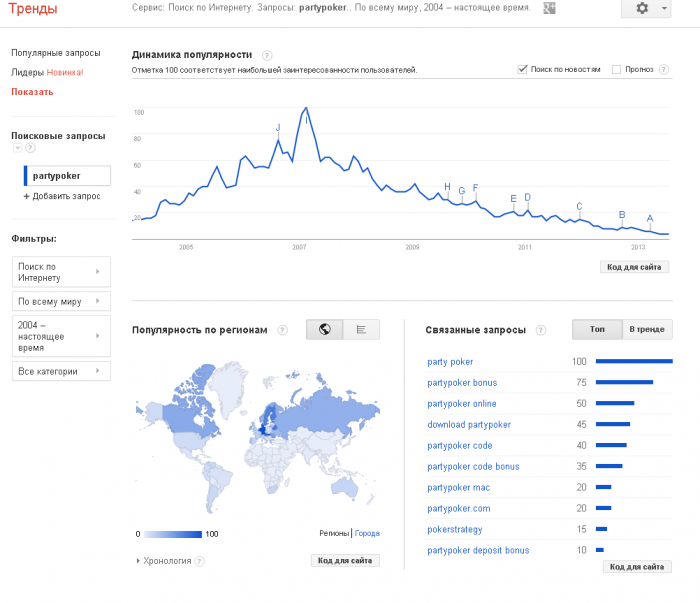Uncheck Поиск по новостям checkbox
Image resolution: width=700 pixels, height=603 pixels.
522,69
